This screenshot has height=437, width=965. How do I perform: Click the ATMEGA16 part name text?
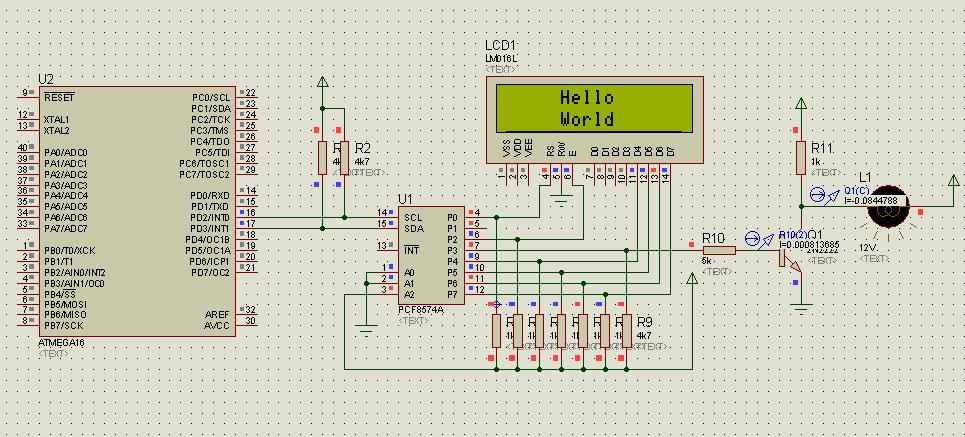point(61,343)
